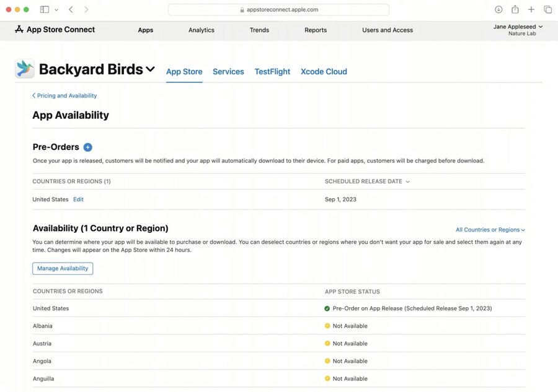Click the Share icon in Safari toolbar
The width and height of the screenshot is (558, 392).
[515, 9]
